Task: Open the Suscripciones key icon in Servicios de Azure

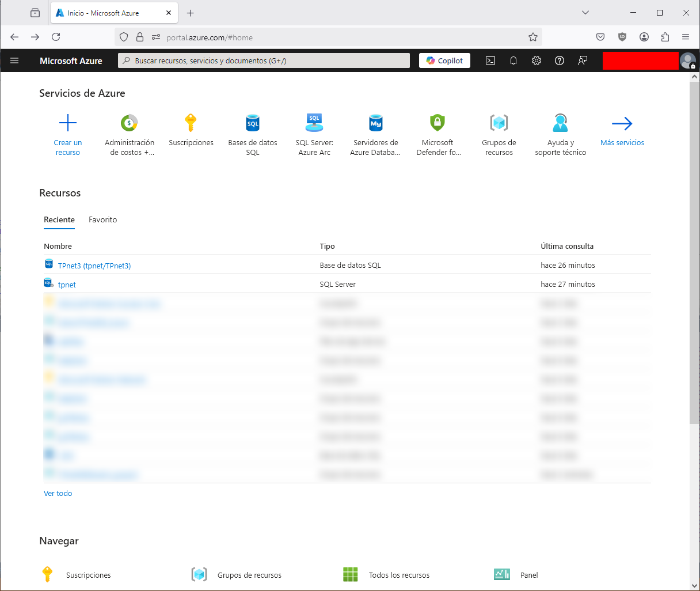Action: click(191, 123)
